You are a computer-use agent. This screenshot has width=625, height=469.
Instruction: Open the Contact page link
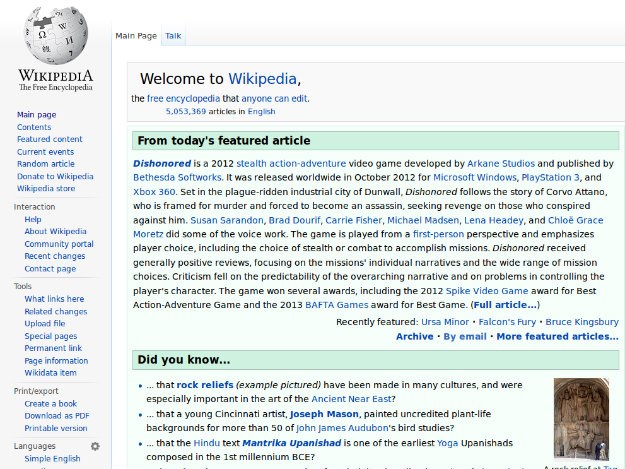click(50, 269)
